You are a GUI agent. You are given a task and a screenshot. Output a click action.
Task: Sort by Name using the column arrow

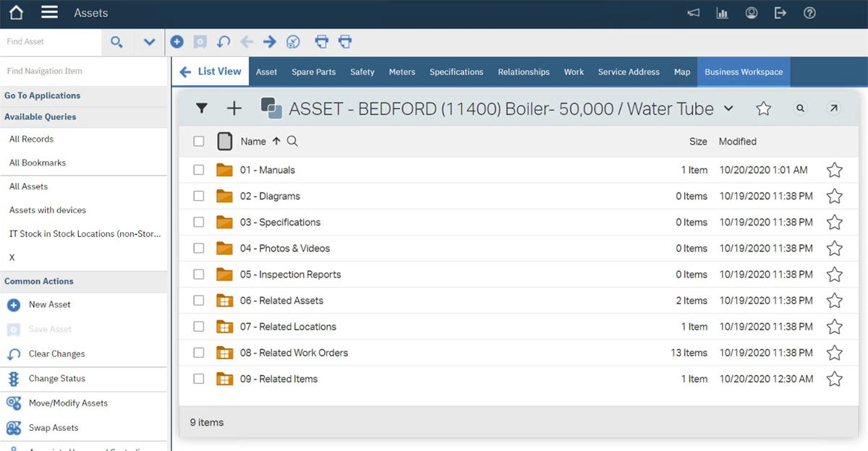(278, 141)
